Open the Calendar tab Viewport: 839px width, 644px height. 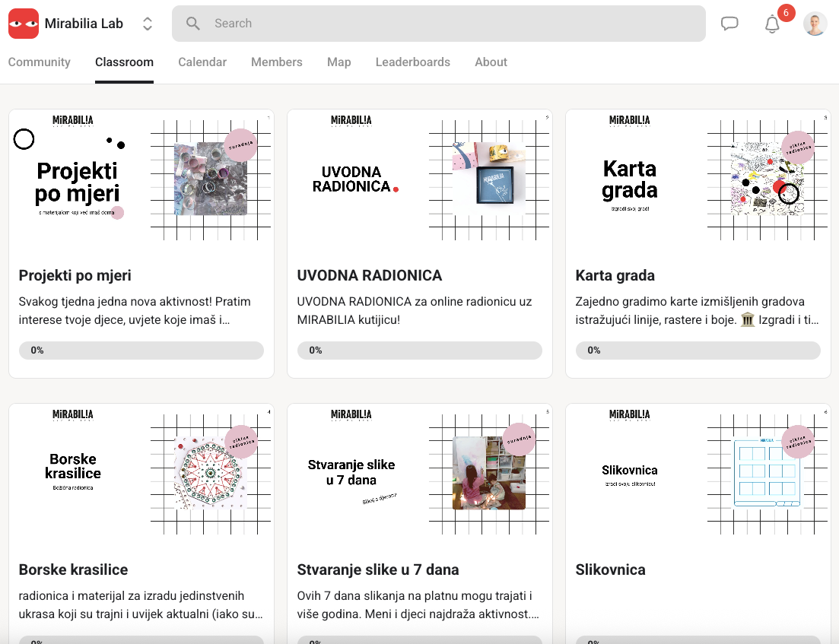click(202, 62)
